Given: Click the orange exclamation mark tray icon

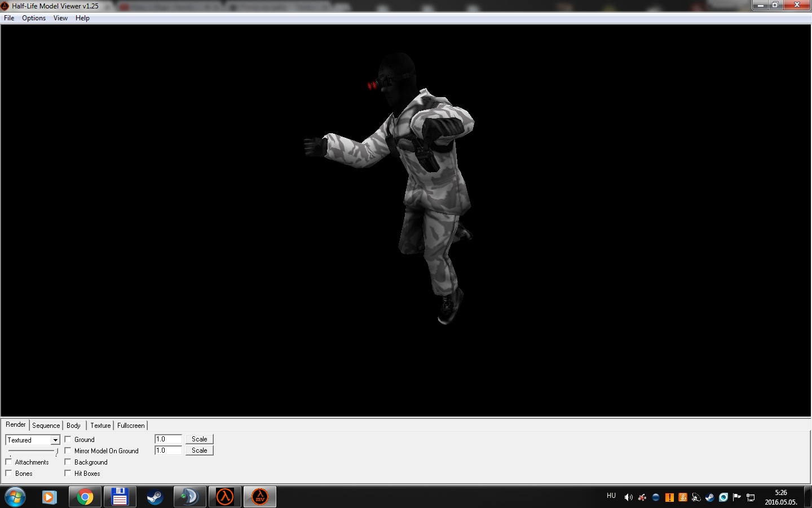Looking at the screenshot, I should (669, 497).
